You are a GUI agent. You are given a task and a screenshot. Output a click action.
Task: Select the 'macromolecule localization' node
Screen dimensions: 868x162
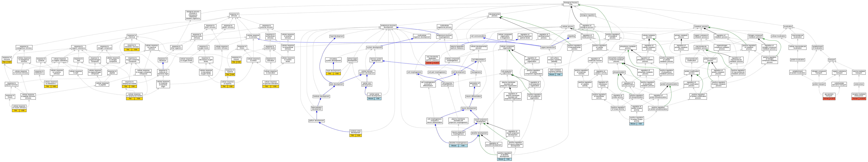pyautogui.click(x=798, y=36)
